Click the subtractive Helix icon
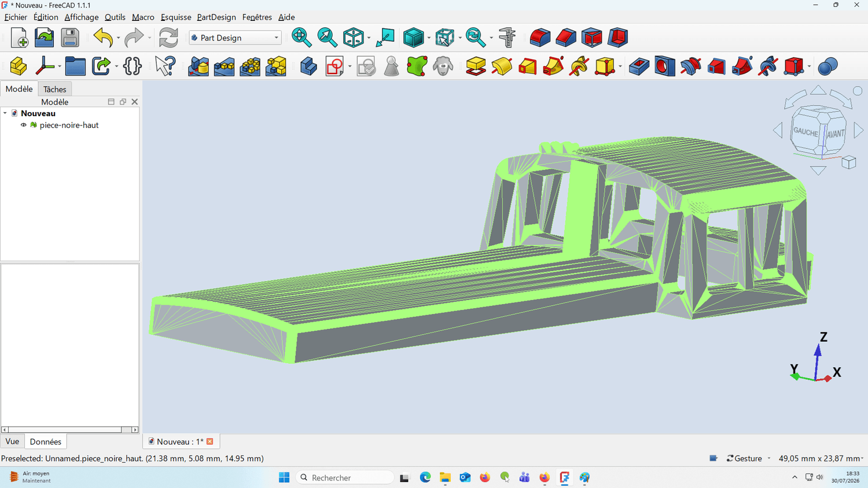Image resolution: width=868 pixels, height=488 pixels. coord(768,66)
